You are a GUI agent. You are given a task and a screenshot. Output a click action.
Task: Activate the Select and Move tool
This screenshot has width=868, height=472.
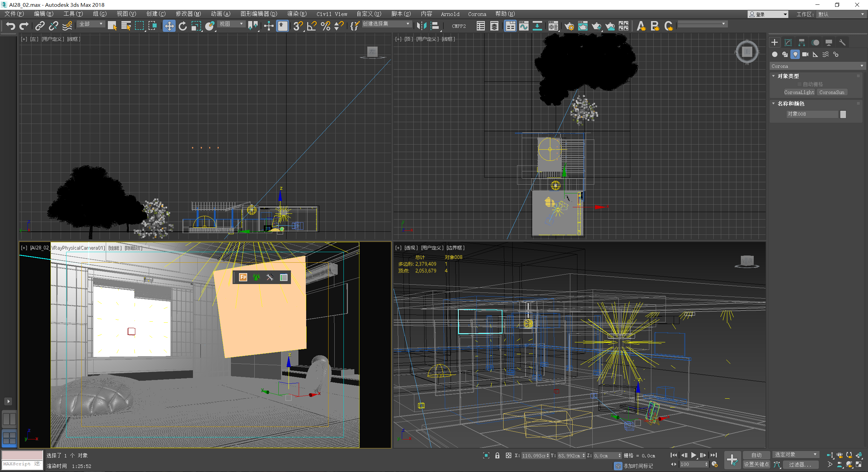point(169,26)
